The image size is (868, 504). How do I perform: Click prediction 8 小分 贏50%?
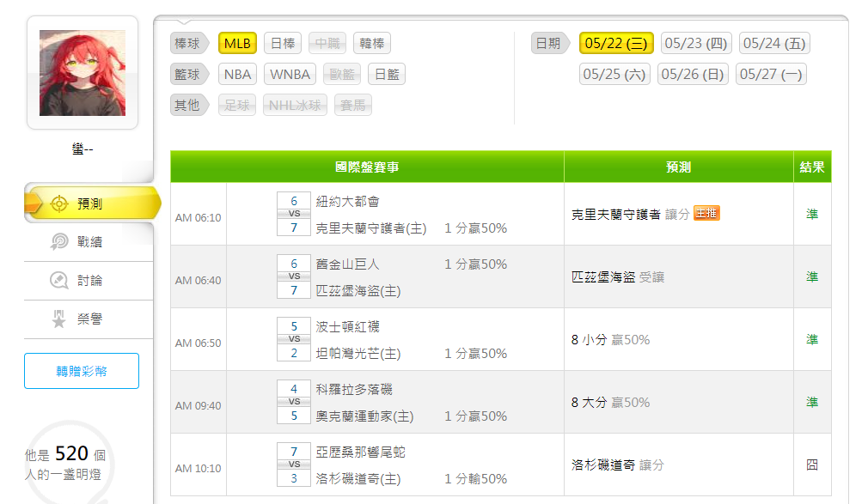click(610, 339)
